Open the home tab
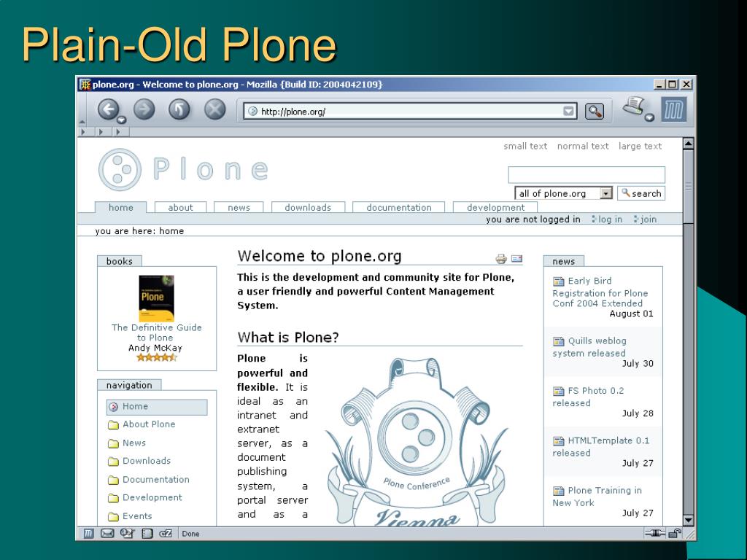The image size is (747, 560). 120,208
